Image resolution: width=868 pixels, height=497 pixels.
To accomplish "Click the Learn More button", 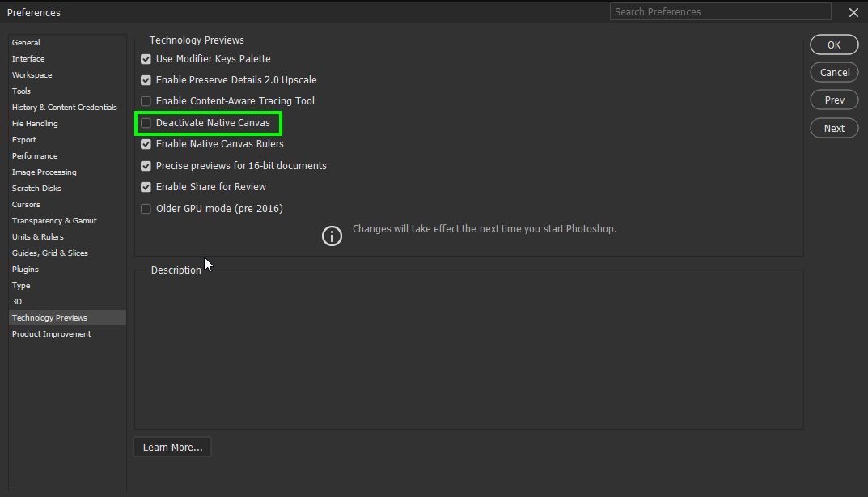I will click(x=171, y=446).
